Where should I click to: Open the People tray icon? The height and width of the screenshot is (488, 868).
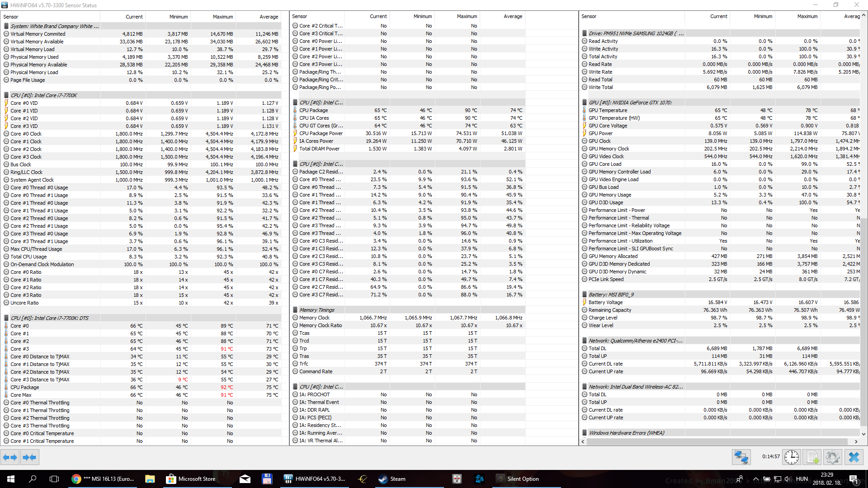coord(740,479)
